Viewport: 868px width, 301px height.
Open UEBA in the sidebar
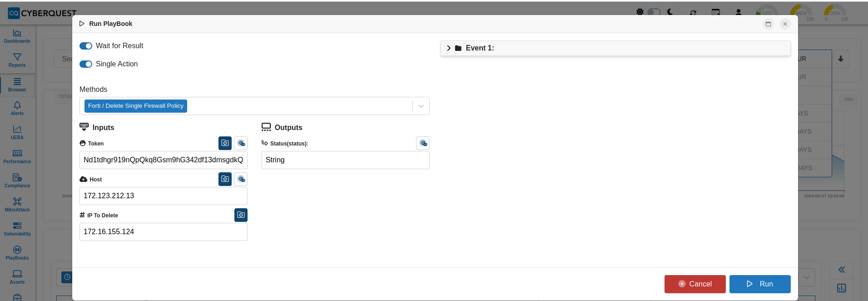(x=17, y=133)
